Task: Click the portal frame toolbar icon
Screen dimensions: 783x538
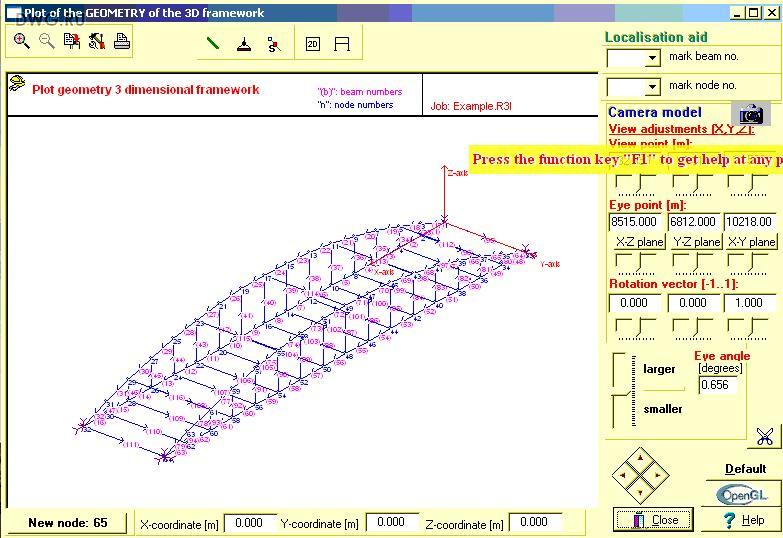Action: click(342, 44)
